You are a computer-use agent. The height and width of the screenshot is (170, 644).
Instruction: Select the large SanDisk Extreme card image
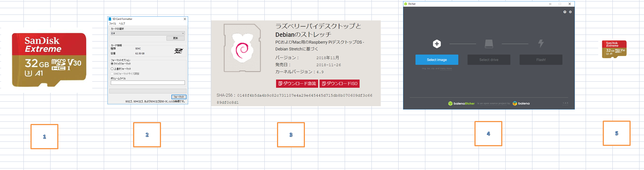49,59
